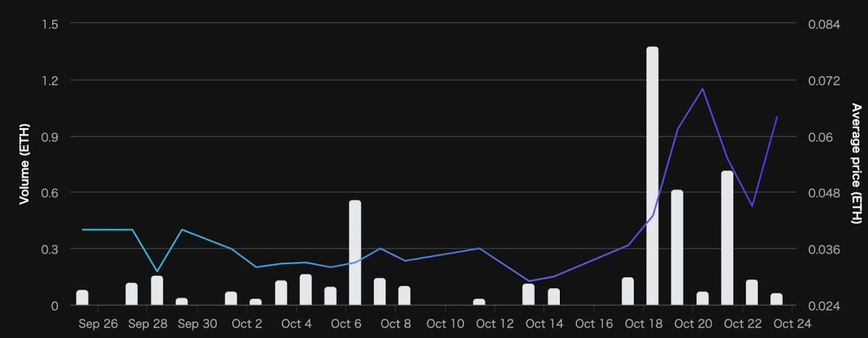Click the "Oct 24" x-axis date label
The image size is (868, 338).
792,324
